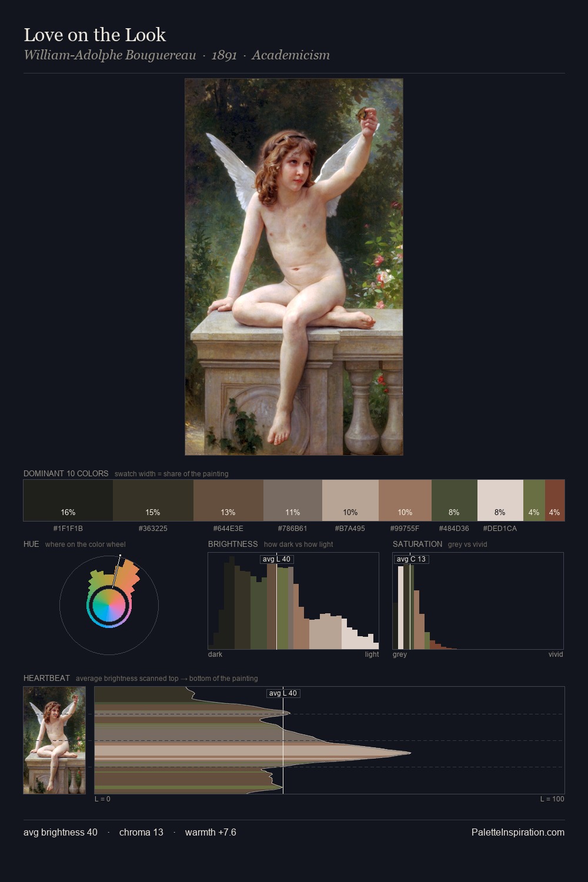Select the 10% beige swatch above #B7A495
The image size is (588, 882).
tap(350, 500)
